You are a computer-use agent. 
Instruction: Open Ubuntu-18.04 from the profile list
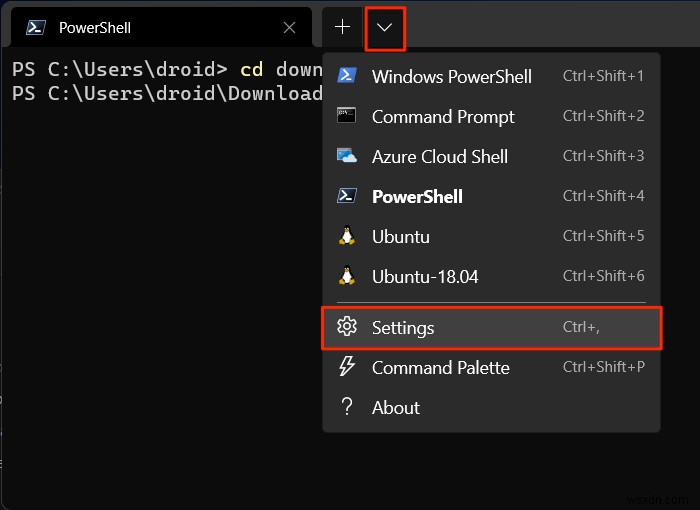pyautogui.click(x=424, y=277)
